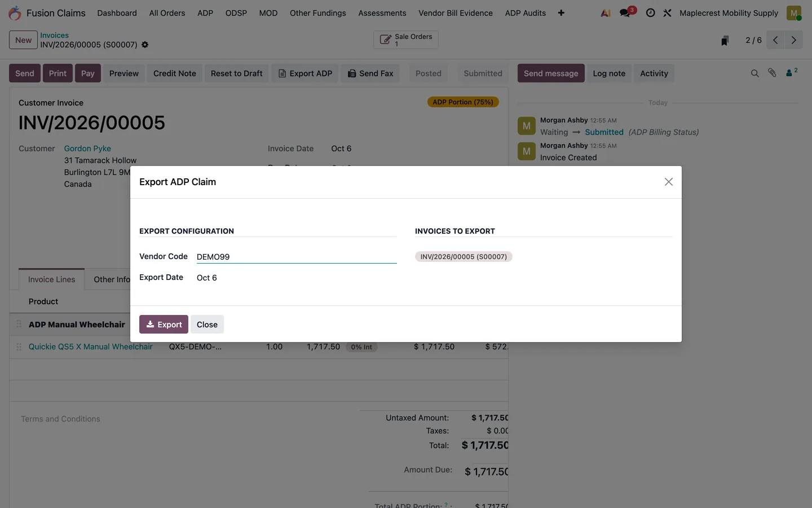812x508 pixels.
Task: Switch to the Invoice Lines tab
Action: (51, 279)
